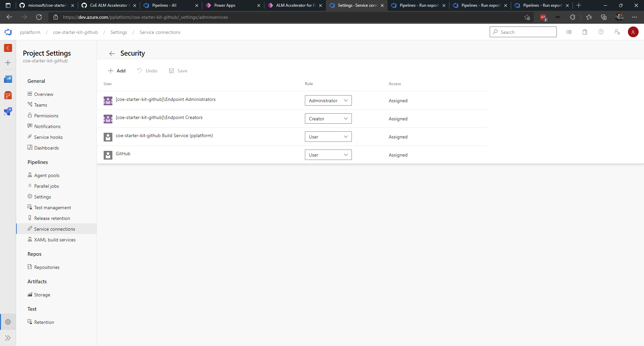Open the Boards icon in left rail
The height and width of the screenshot is (346, 644).
click(x=8, y=79)
